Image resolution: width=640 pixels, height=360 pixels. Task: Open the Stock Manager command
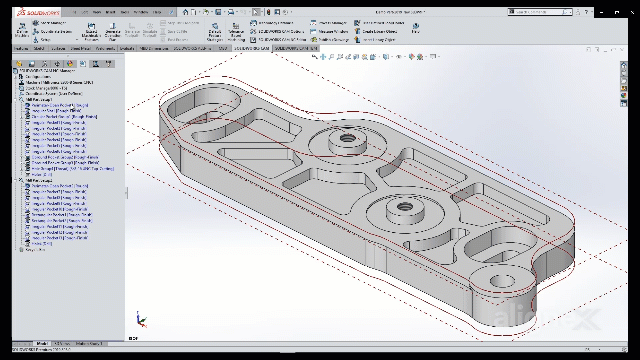[x=49, y=23]
